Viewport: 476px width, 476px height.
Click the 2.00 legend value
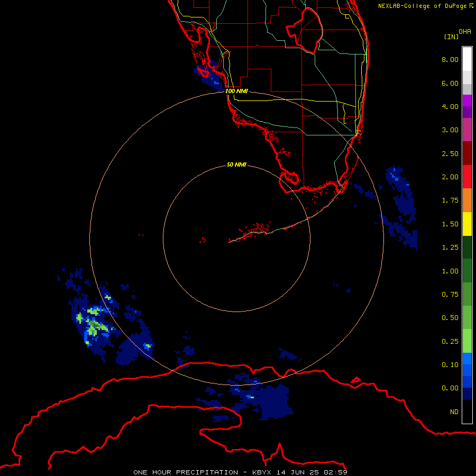[450, 177]
